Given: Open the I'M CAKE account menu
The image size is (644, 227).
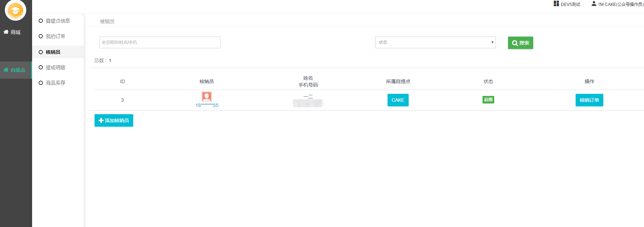Looking at the screenshot, I should (620, 4).
